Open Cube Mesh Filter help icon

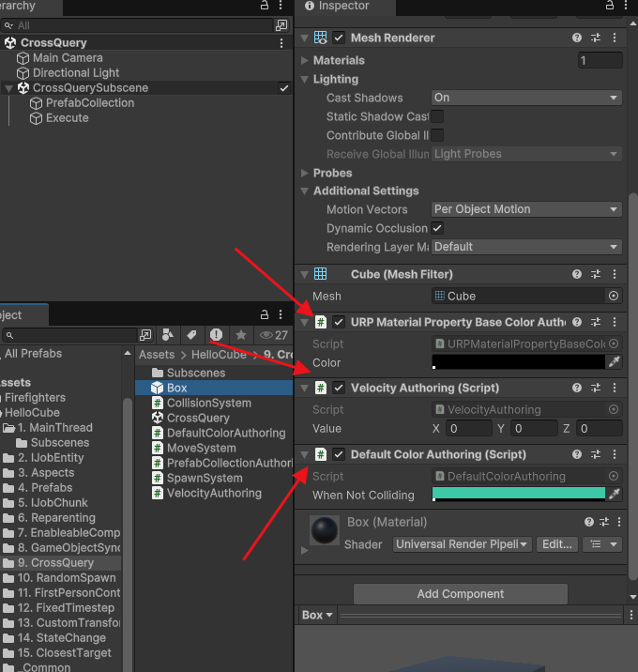[577, 274]
